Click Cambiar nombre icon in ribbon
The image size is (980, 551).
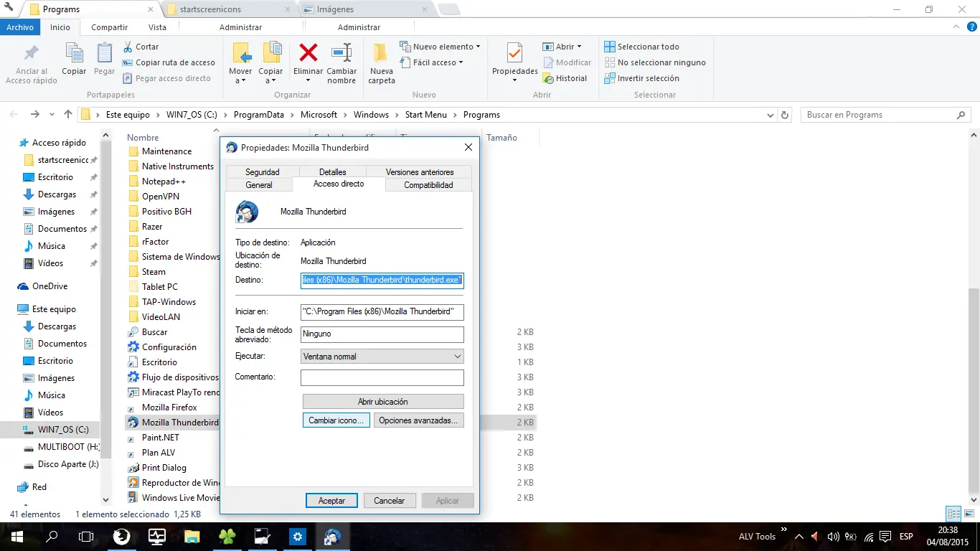[x=341, y=54]
